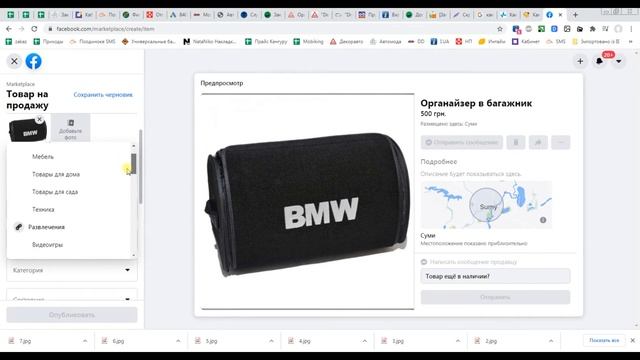The height and width of the screenshot is (360, 640).
Task: Open the account dropdown arrow at top right
Action: click(x=619, y=61)
